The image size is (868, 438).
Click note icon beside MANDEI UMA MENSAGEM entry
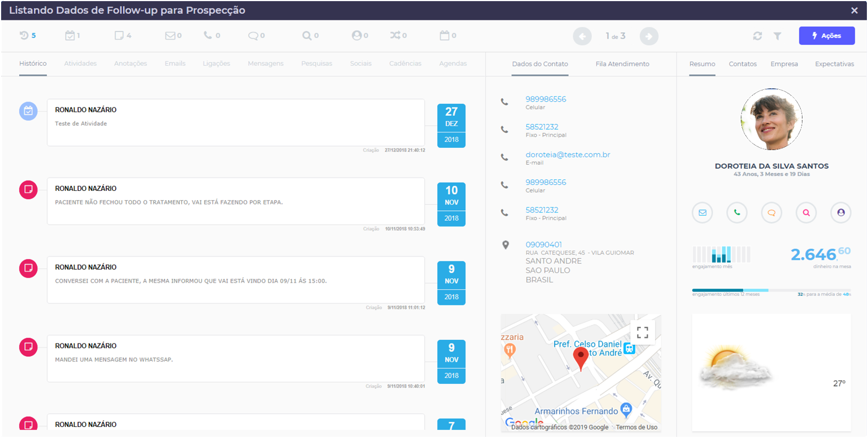[29, 347]
